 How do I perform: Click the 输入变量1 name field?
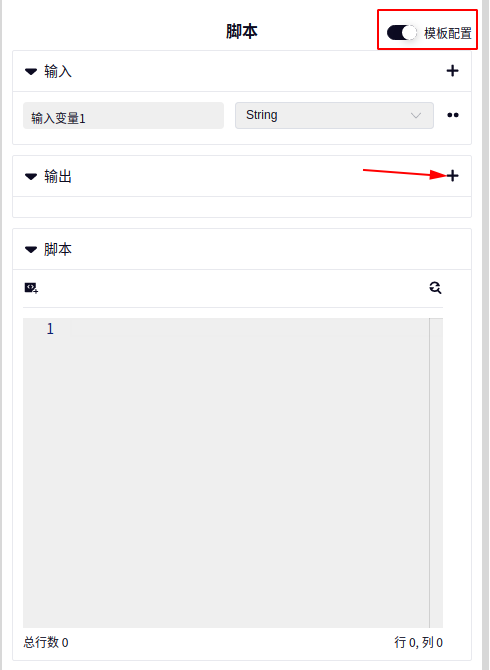coord(123,115)
